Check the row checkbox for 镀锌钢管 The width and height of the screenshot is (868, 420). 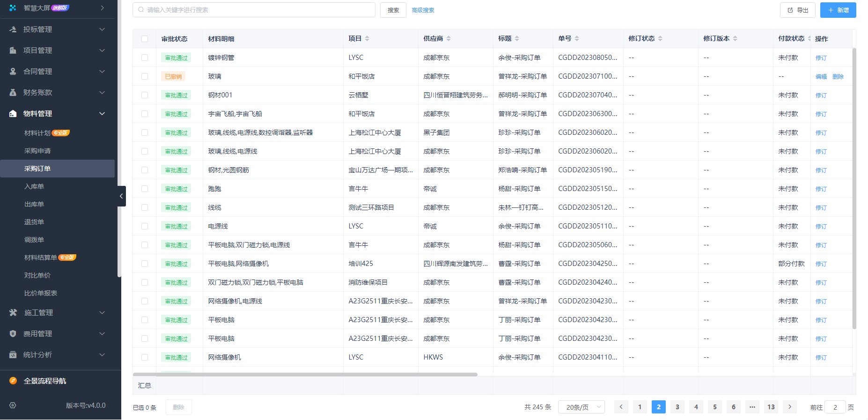coord(145,58)
